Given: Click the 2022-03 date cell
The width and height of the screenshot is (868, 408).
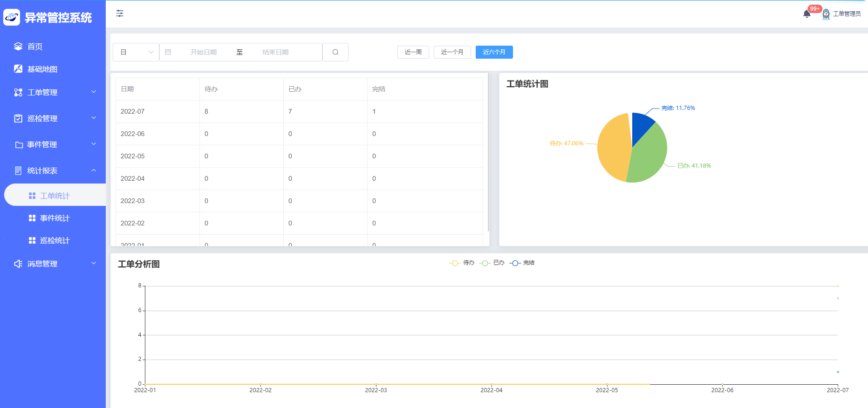Looking at the screenshot, I should point(157,201).
